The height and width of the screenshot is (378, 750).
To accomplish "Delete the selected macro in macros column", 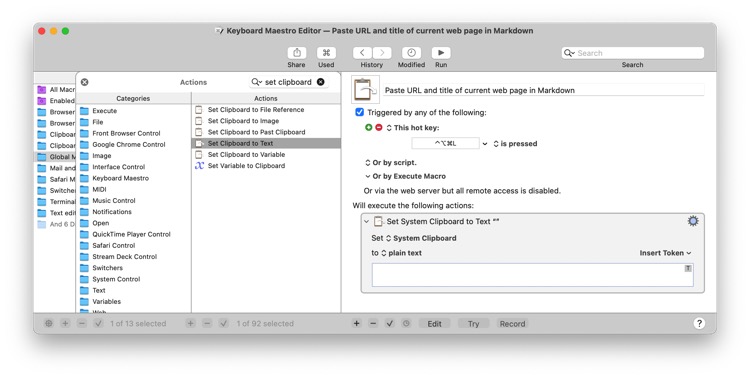I will [207, 323].
